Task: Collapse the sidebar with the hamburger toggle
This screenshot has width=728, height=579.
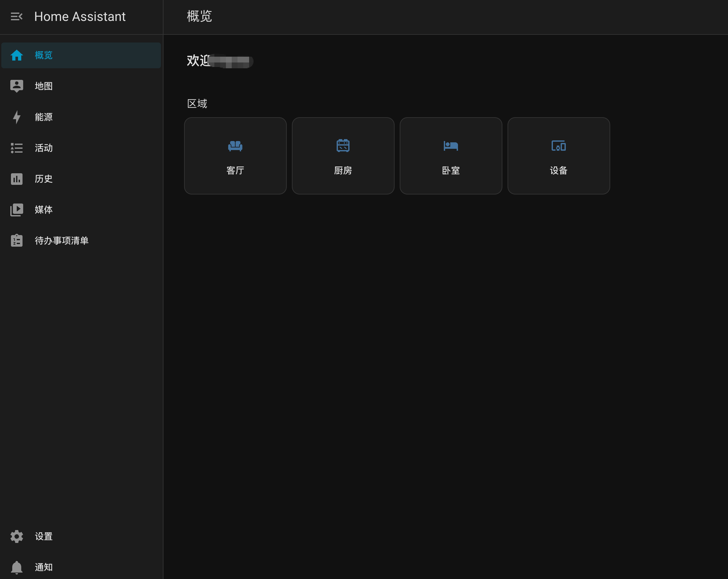Action: point(16,16)
